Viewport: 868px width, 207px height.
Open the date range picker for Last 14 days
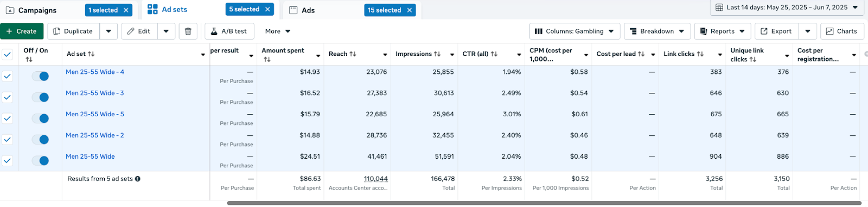787,8
